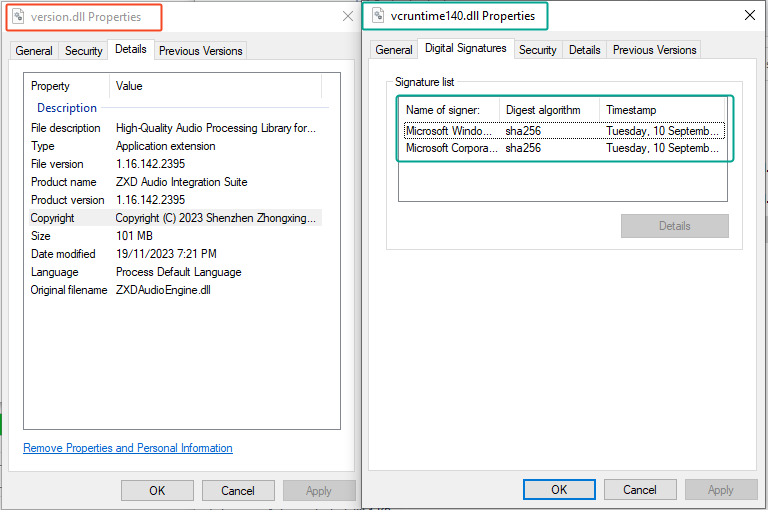The image size is (768, 510).
Task: Open the Security tab in version.dll Properties
Action: tap(84, 51)
